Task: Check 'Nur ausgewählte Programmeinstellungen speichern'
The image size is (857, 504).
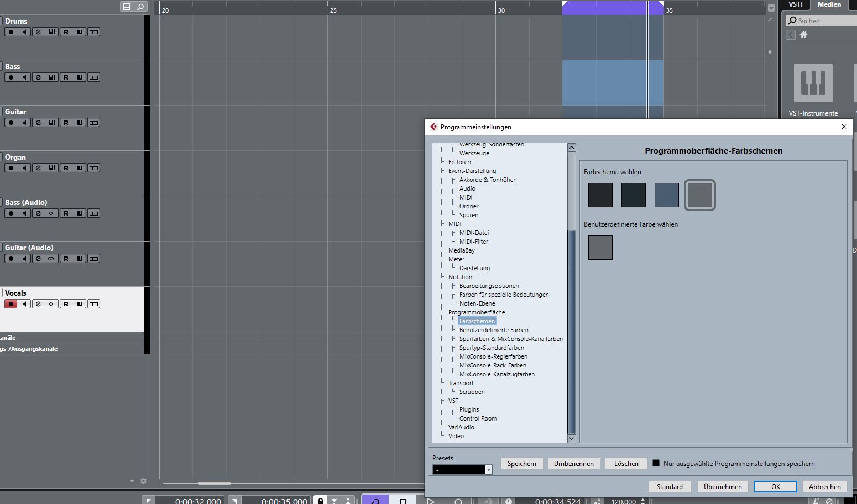Action: click(x=656, y=463)
